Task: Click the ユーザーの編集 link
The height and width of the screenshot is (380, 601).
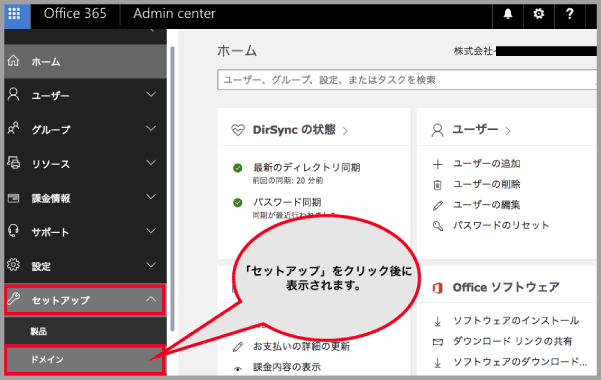Action: point(486,205)
